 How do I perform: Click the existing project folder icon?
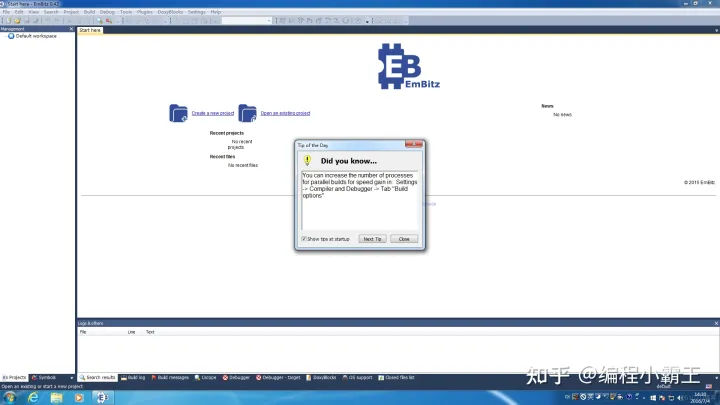(247, 113)
